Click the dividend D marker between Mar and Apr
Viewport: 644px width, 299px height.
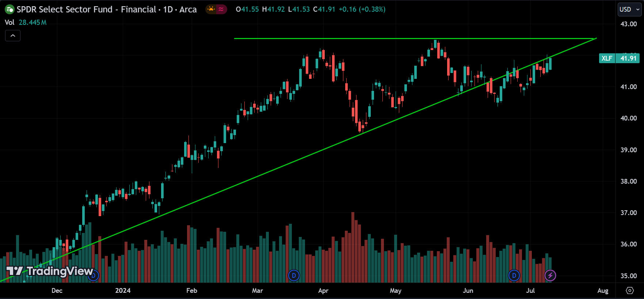tap(294, 275)
